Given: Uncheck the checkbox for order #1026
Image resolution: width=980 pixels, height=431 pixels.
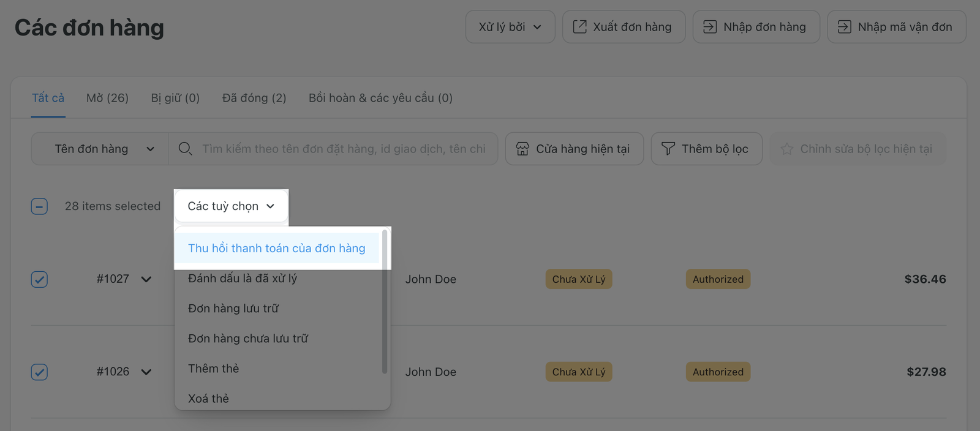Looking at the screenshot, I should coord(39,372).
